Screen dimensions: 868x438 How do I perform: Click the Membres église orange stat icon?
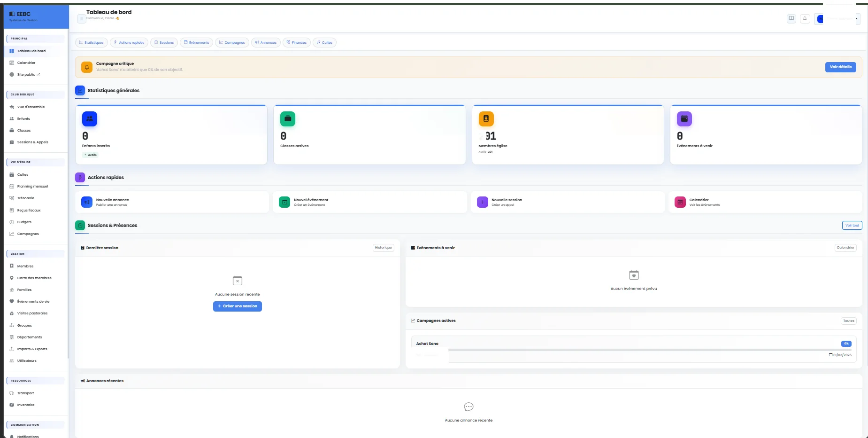pos(486,119)
